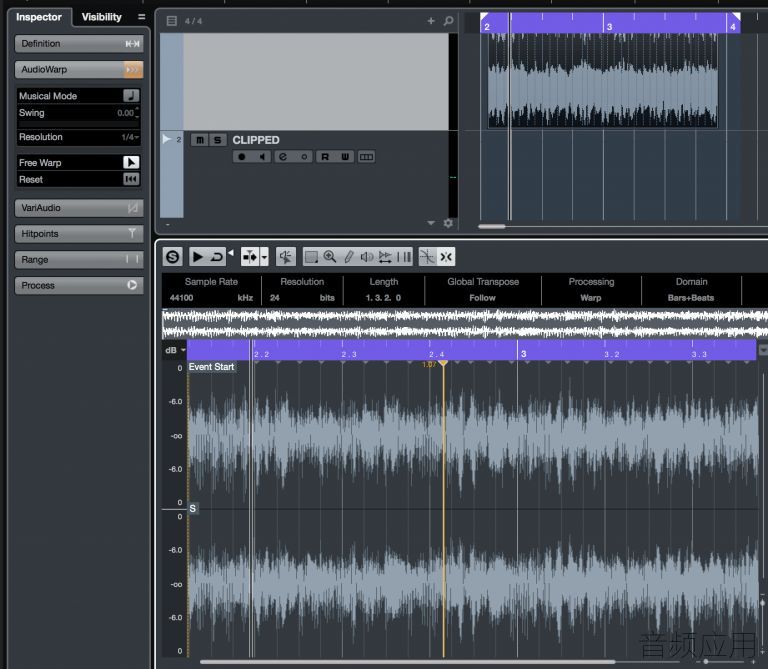This screenshot has width=768, height=669.
Task: Select the Time Warp tool
Action: point(404,257)
